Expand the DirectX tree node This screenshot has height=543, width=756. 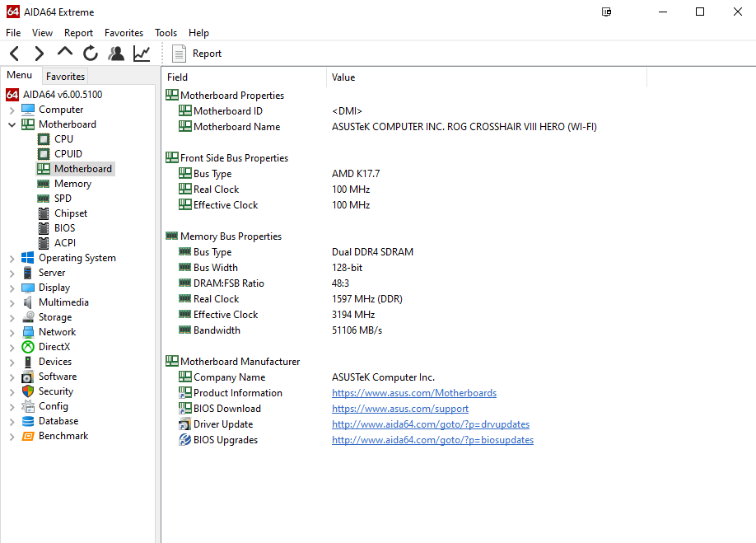12,348
